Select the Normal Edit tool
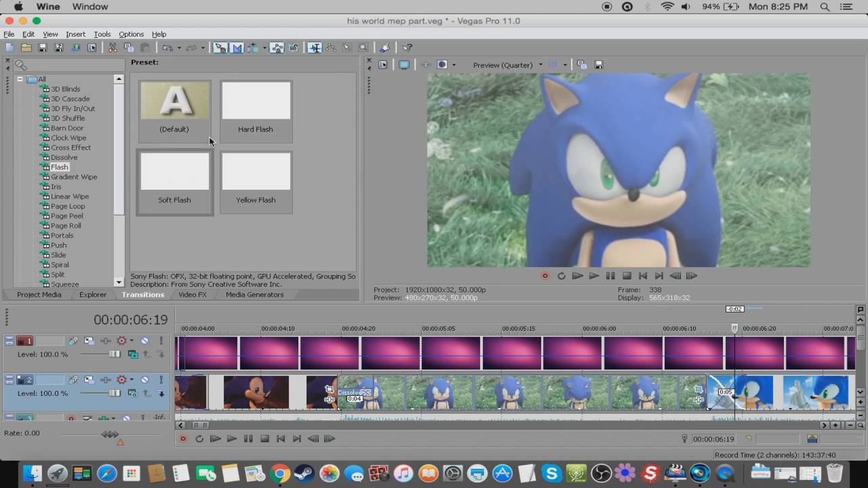868x488 pixels. click(315, 47)
